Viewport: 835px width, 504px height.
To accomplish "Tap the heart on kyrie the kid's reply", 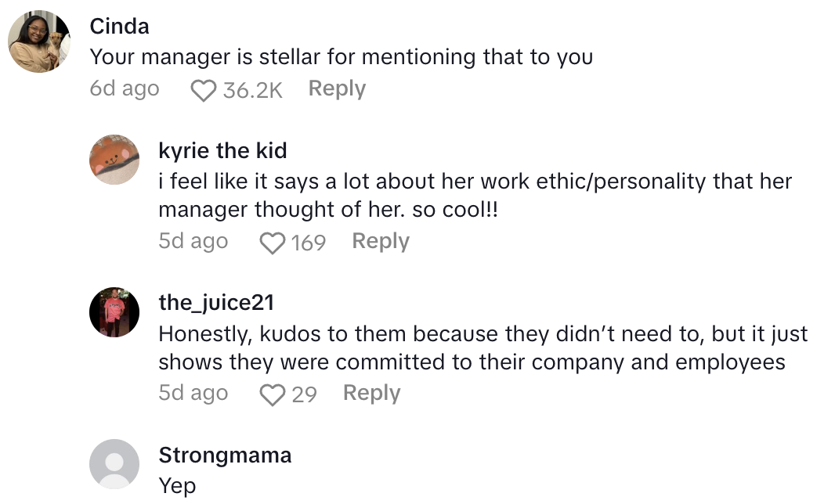I will [272, 243].
